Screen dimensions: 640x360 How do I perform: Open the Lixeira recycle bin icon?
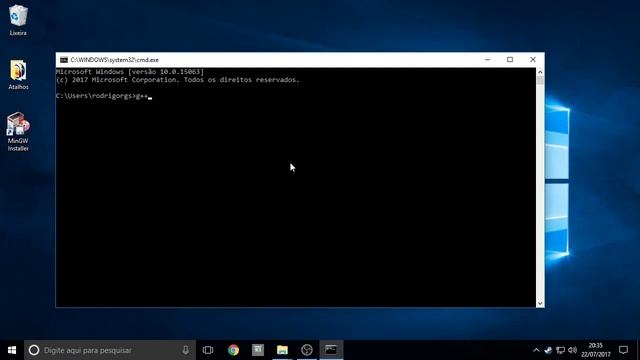(18, 20)
